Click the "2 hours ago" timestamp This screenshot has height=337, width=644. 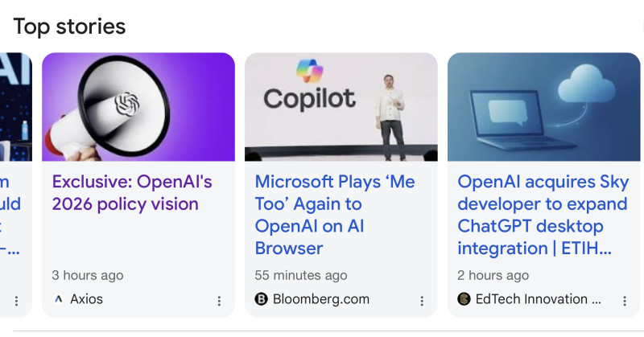click(x=493, y=275)
